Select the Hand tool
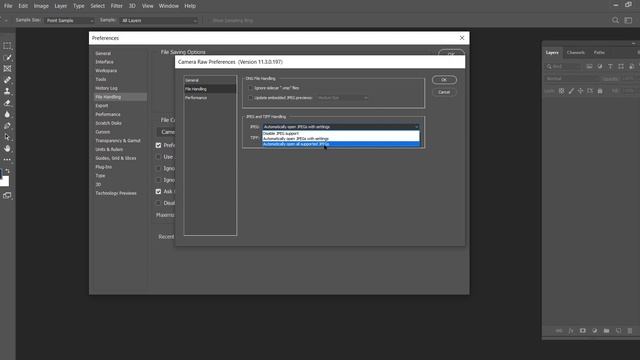Image resolution: width=640 pixels, height=360 pixels. tap(7, 149)
